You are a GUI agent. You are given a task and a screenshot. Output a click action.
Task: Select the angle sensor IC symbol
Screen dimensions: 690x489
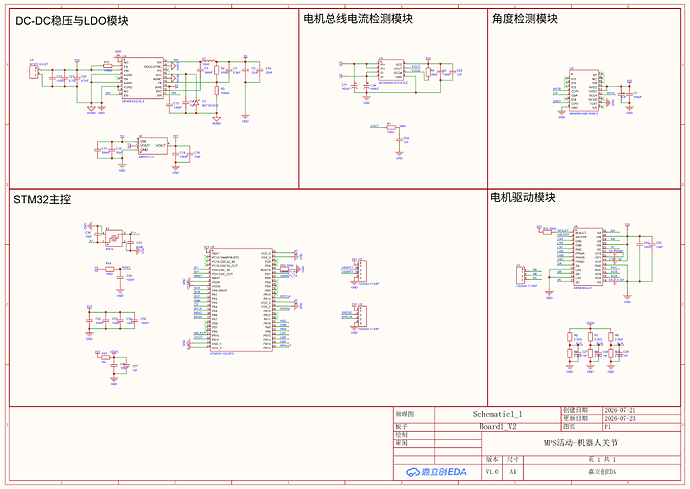click(584, 91)
